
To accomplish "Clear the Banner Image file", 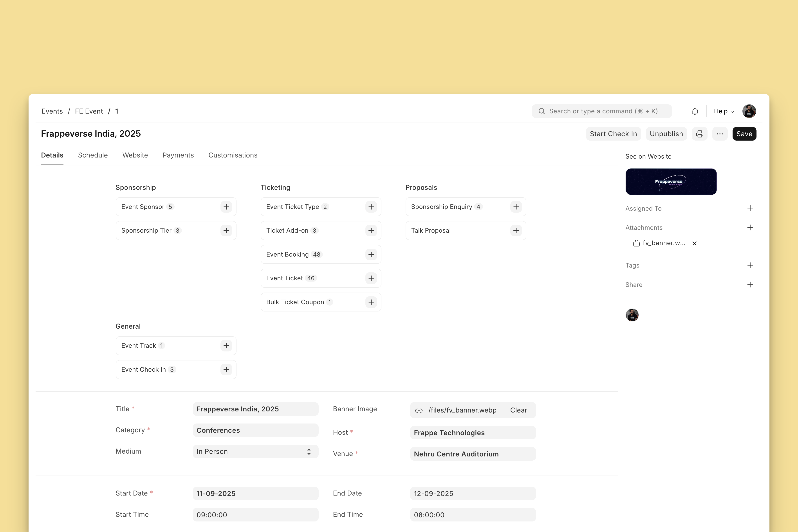I will point(518,411).
